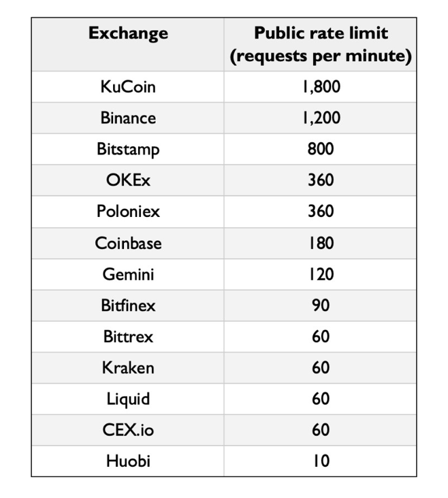Click the Bittrex cell
This screenshot has height=498, width=448.
point(128,337)
